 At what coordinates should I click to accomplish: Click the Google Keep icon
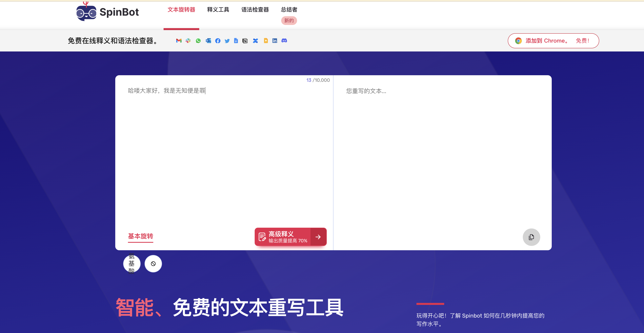tap(266, 41)
